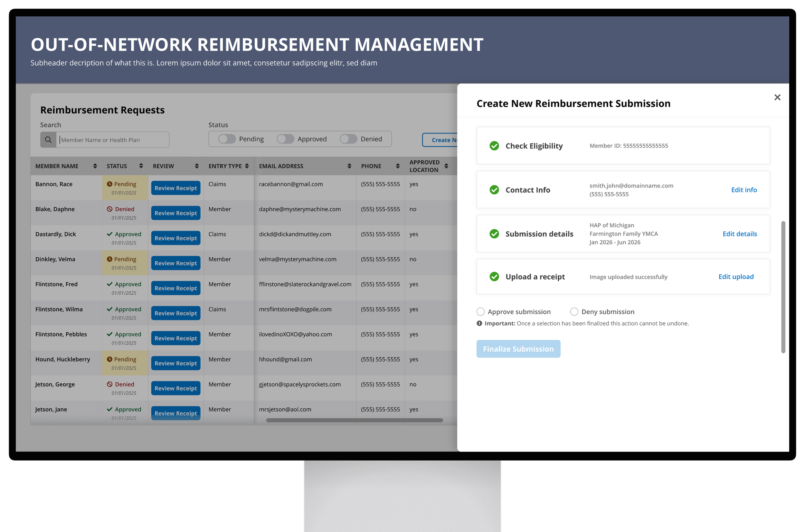Click the Pending clock icon for Dinkley, Velma
Screen dimensions: 805x532
pyautogui.click(x=109, y=259)
